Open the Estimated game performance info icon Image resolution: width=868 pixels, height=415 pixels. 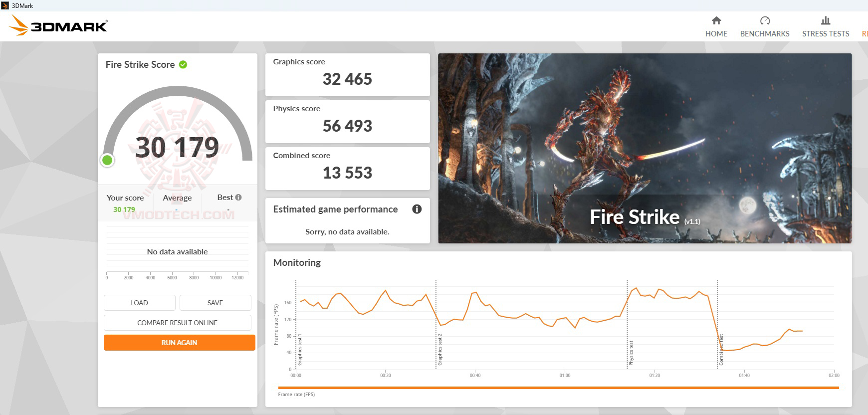[417, 209]
